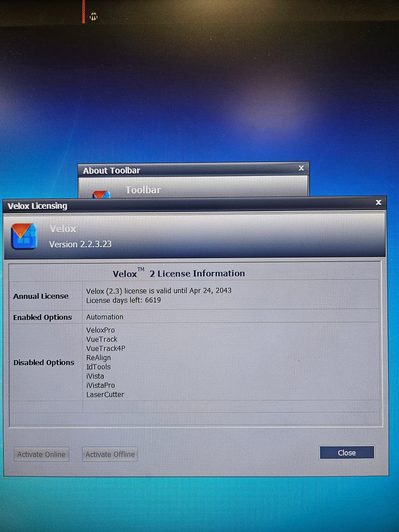
Task: Select the About Toolbar title bar
Action: (x=194, y=170)
